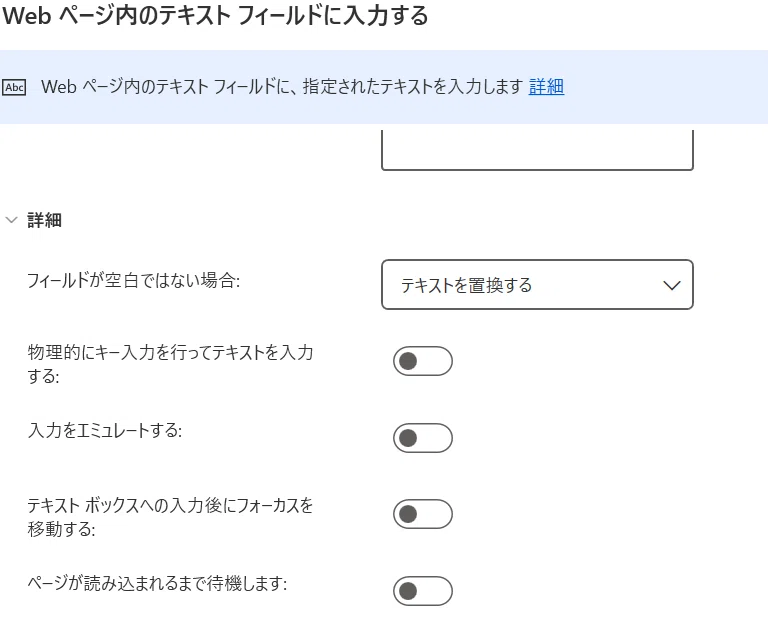The image size is (768, 624).
Task: Enable ページが読み込まれるまで待機します toggle
Action: [423, 591]
